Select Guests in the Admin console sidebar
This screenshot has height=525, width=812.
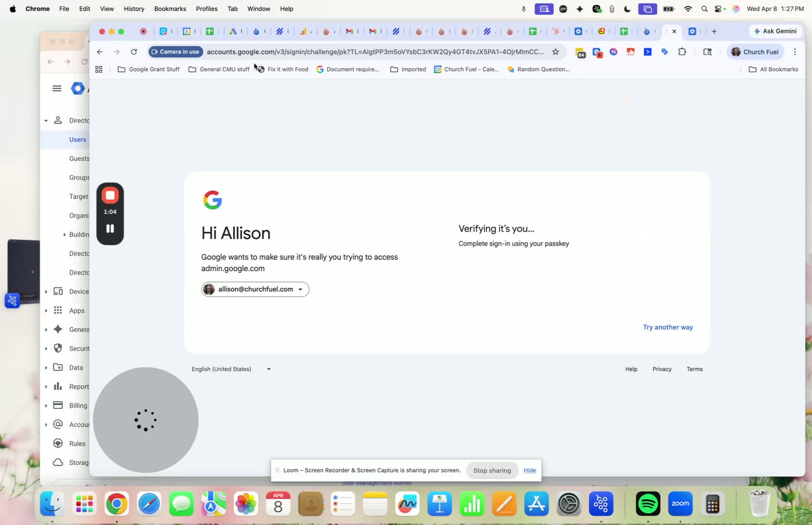(x=79, y=159)
